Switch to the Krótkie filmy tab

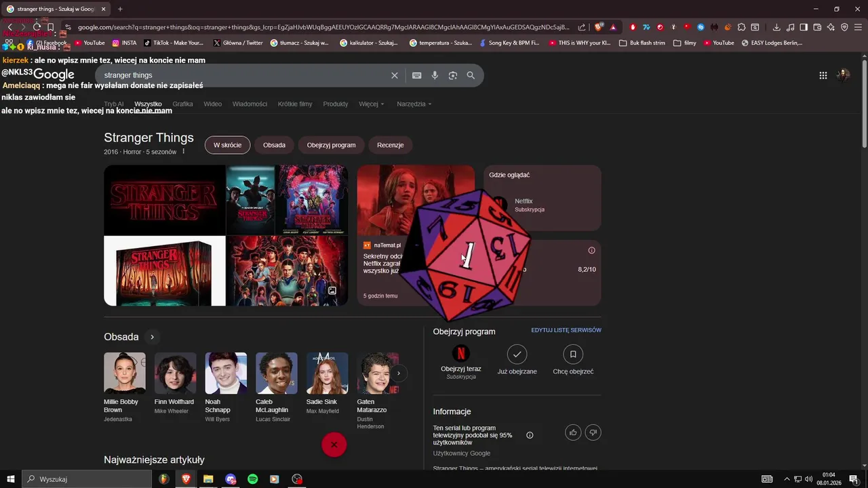(x=295, y=104)
